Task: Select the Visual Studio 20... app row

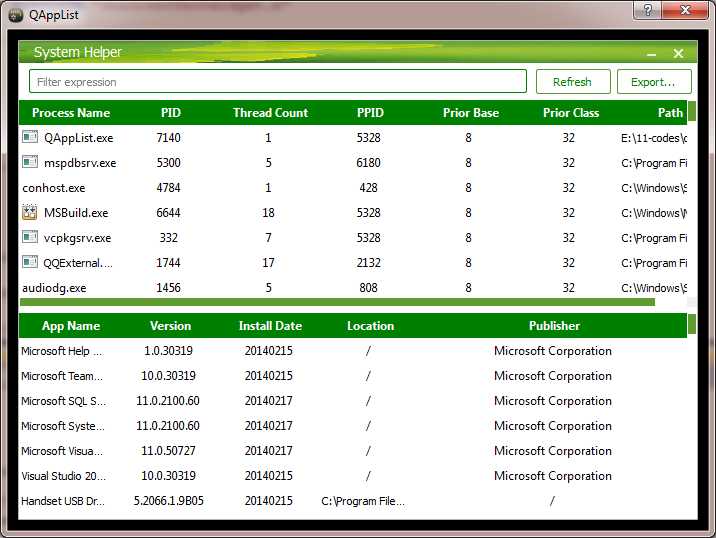Action: click(x=353, y=476)
